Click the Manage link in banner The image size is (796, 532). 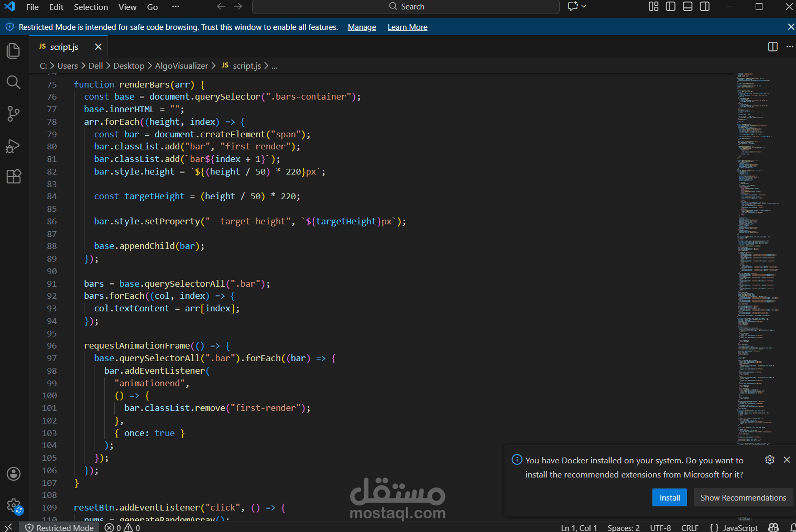362,27
